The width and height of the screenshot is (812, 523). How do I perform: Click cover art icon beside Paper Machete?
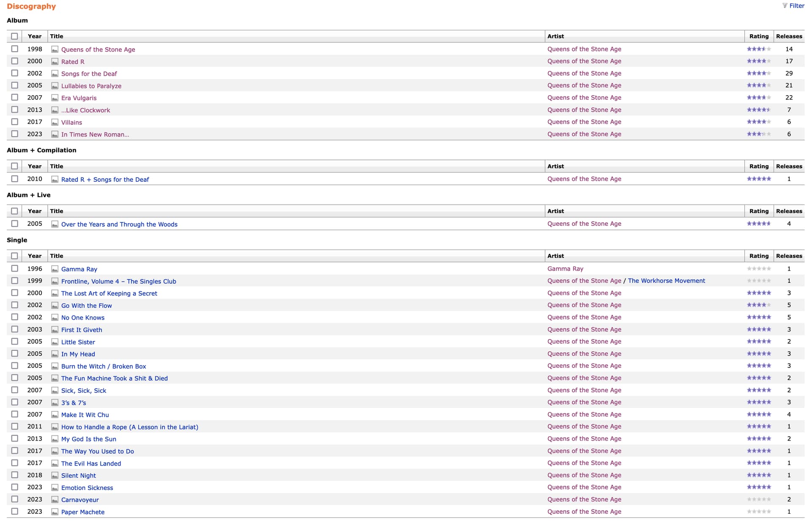pyautogui.click(x=55, y=512)
